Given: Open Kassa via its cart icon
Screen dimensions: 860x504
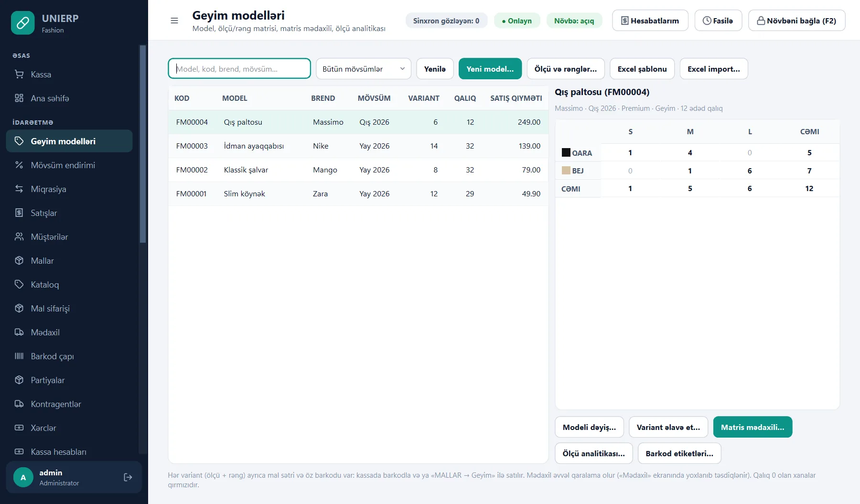Looking at the screenshot, I should (x=19, y=74).
